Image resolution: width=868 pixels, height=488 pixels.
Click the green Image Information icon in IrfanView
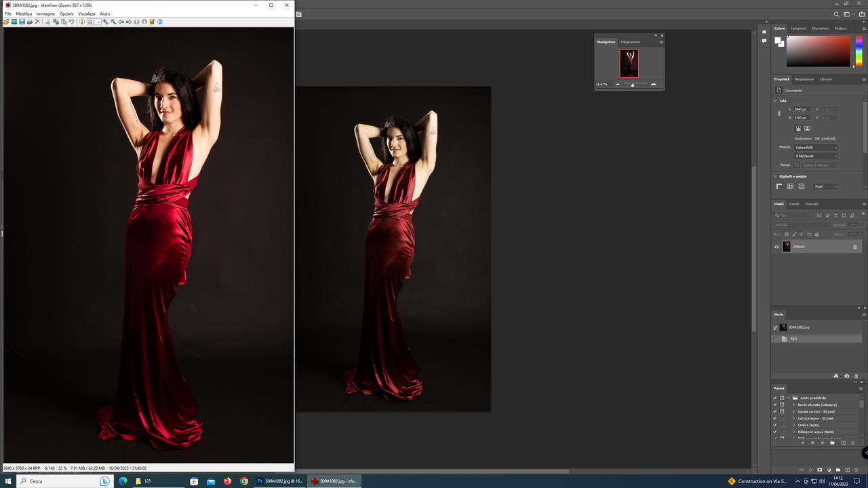(x=82, y=22)
